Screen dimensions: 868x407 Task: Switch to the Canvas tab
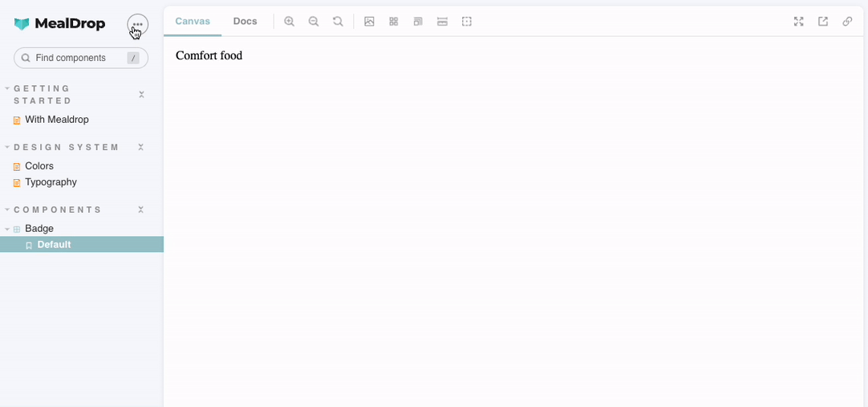coord(193,22)
